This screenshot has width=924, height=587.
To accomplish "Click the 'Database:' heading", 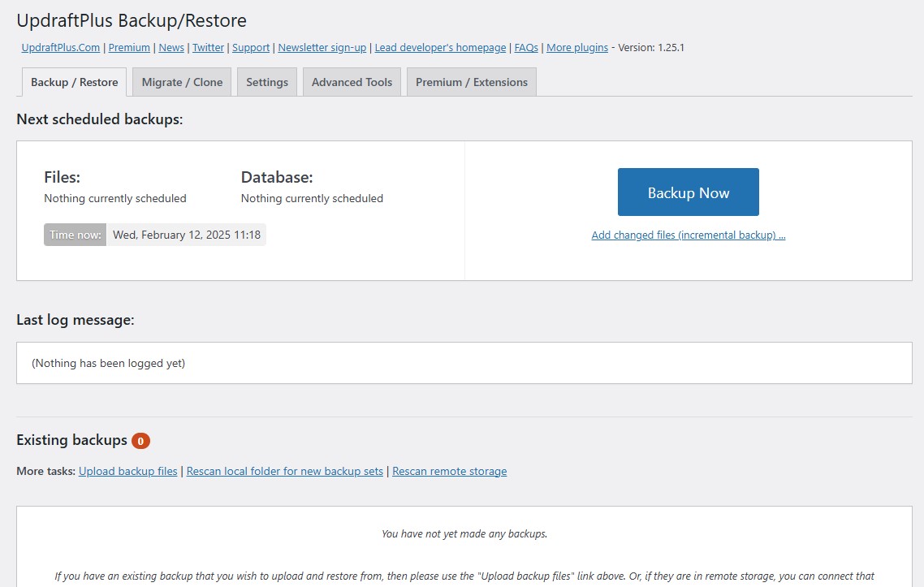I will click(277, 177).
